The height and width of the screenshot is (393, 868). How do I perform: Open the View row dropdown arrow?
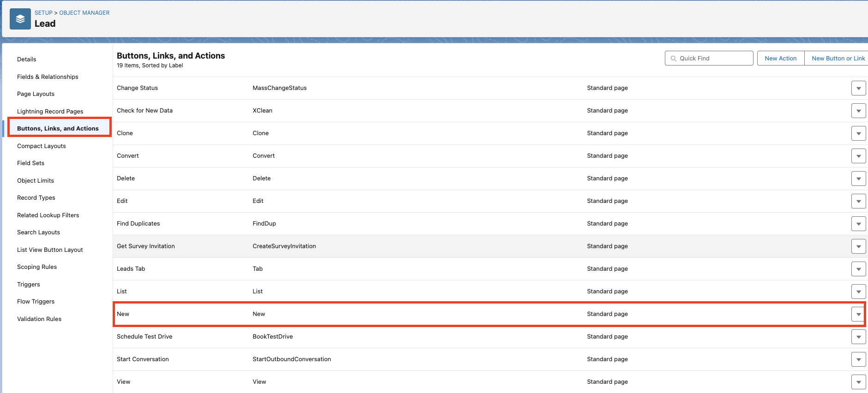[858, 382]
